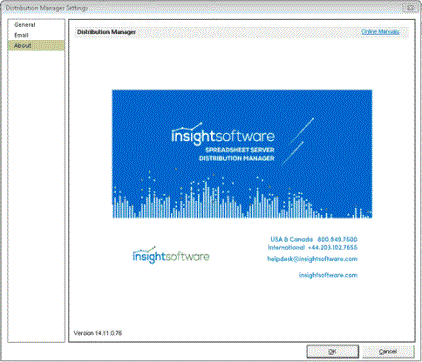The image size is (422, 362).
Task: Open the Online Manuals link
Action: [x=380, y=32]
